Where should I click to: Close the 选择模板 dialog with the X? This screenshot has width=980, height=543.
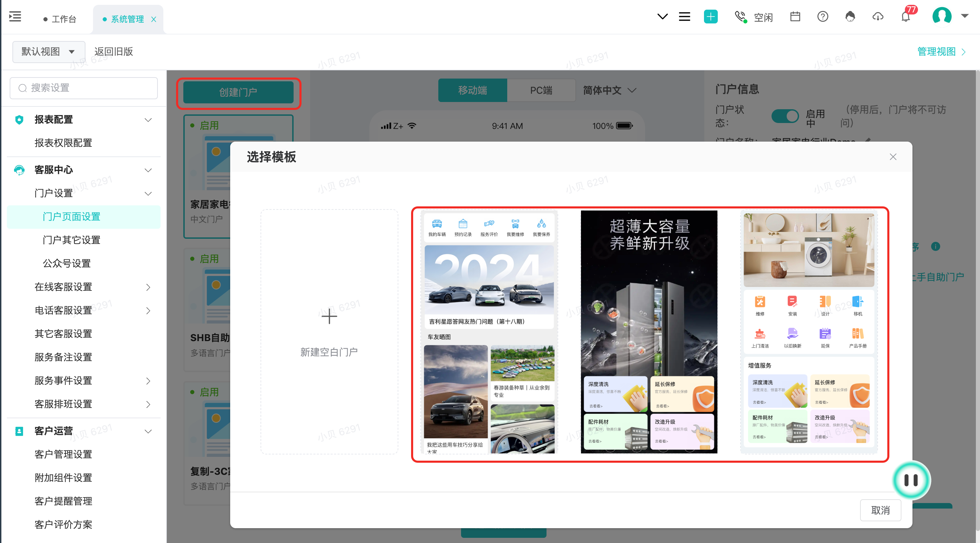893,157
